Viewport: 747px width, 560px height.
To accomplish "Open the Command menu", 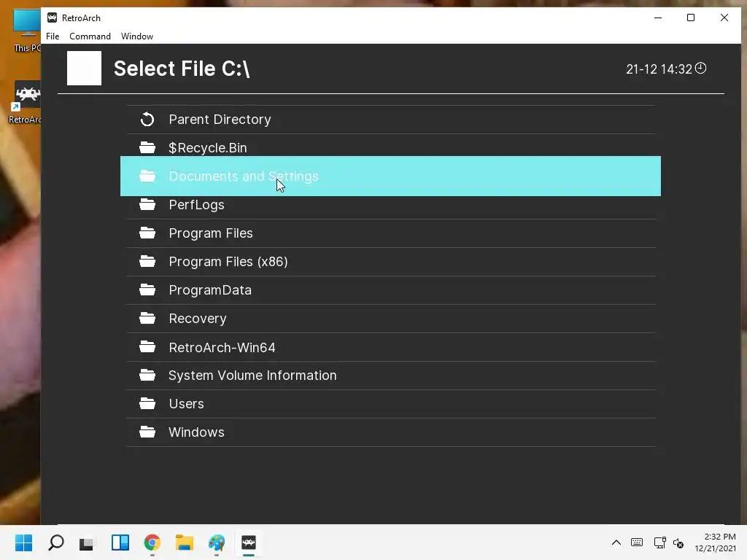I will click(x=90, y=36).
